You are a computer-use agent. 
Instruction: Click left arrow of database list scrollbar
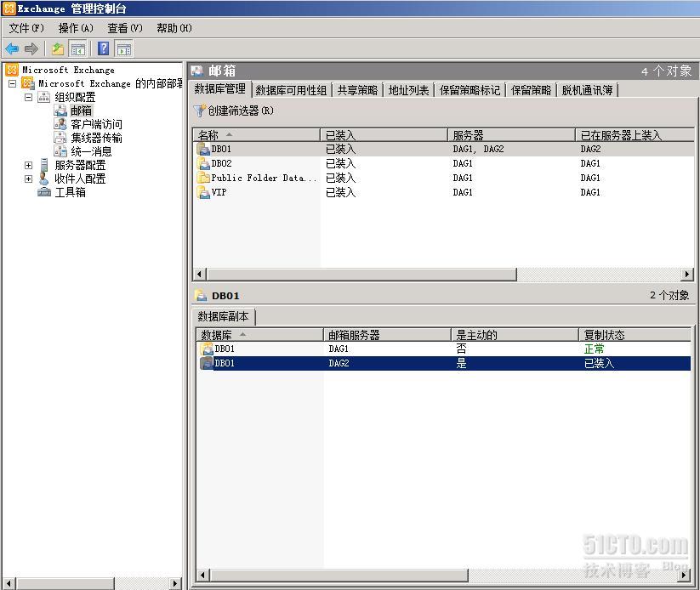199,274
